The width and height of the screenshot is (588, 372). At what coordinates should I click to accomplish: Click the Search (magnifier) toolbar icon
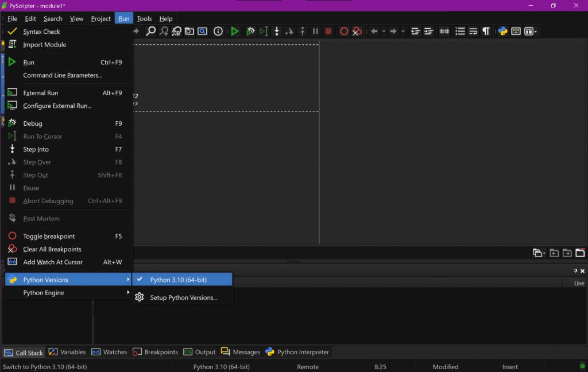(151, 31)
